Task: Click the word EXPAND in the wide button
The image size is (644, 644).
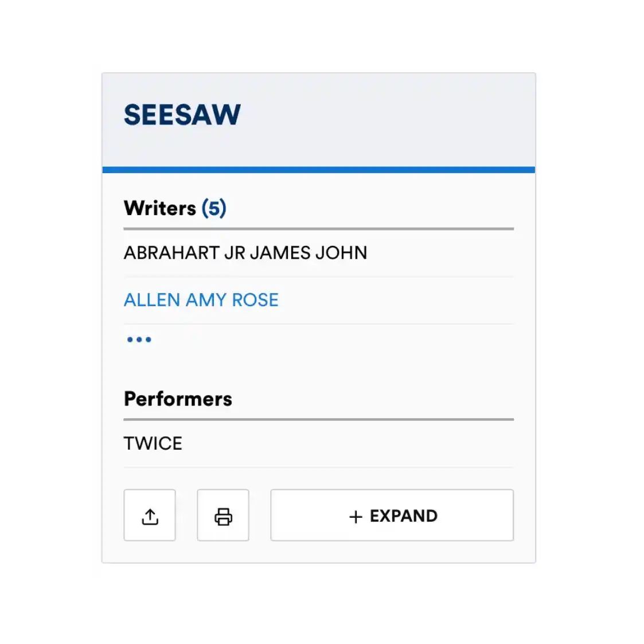Action: click(404, 516)
